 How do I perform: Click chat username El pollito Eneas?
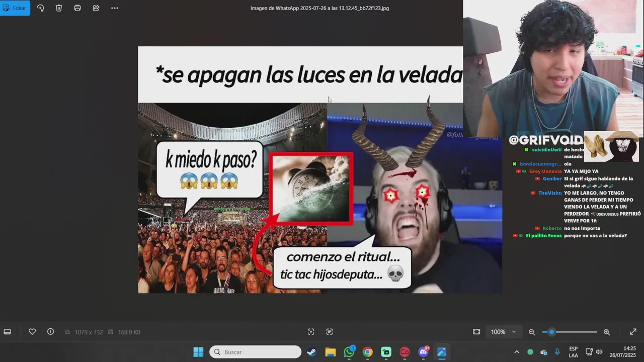544,236
